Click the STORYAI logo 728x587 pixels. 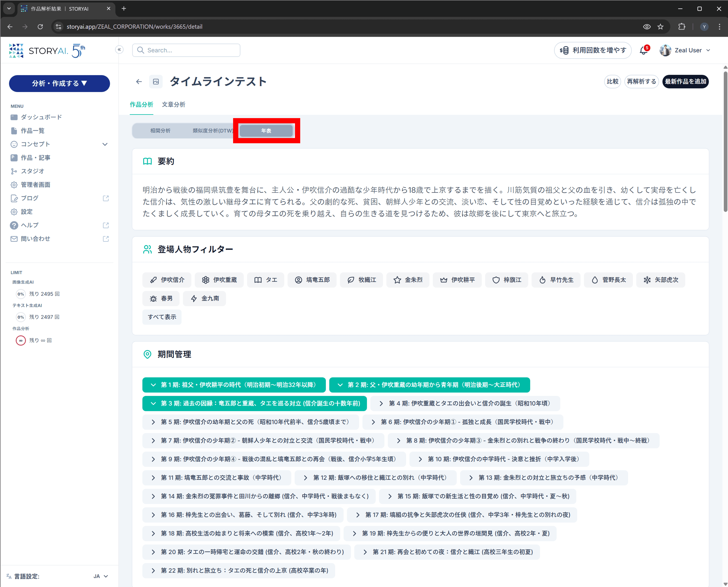click(47, 51)
